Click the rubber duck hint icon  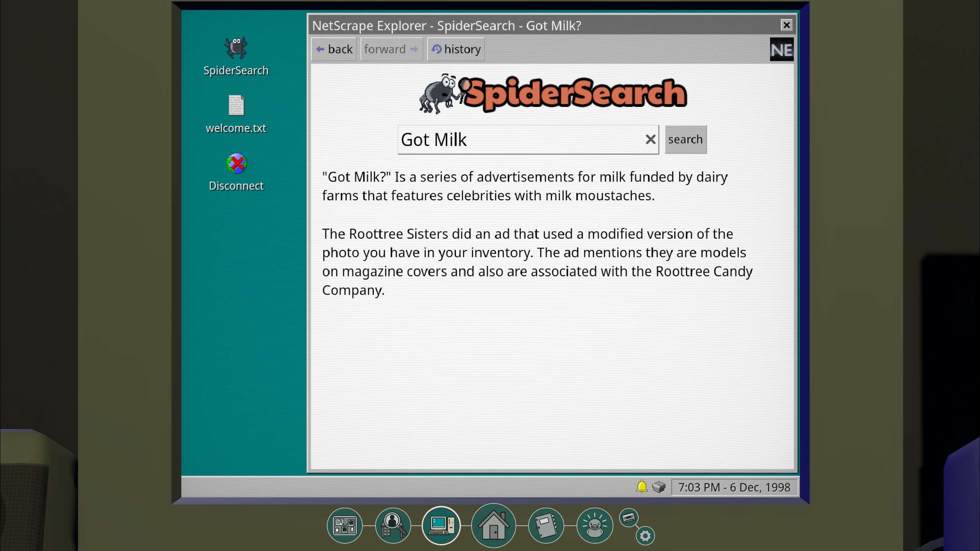(594, 525)
